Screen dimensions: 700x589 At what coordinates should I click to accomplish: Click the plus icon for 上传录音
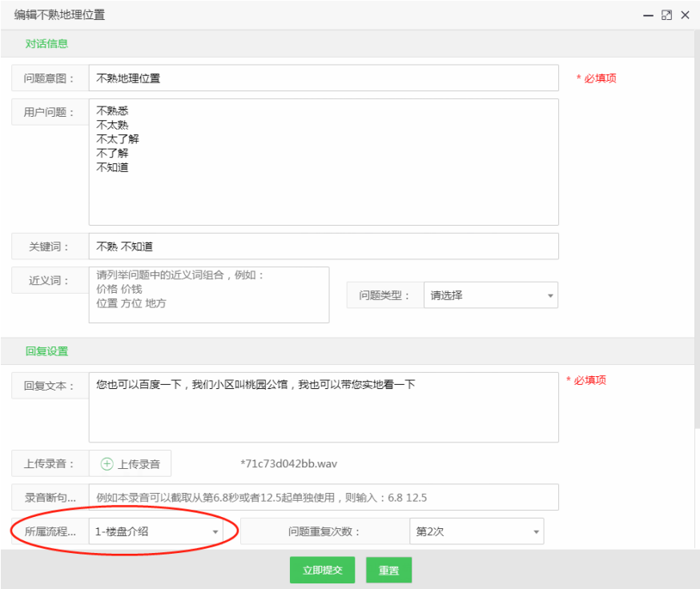[107, 464]
